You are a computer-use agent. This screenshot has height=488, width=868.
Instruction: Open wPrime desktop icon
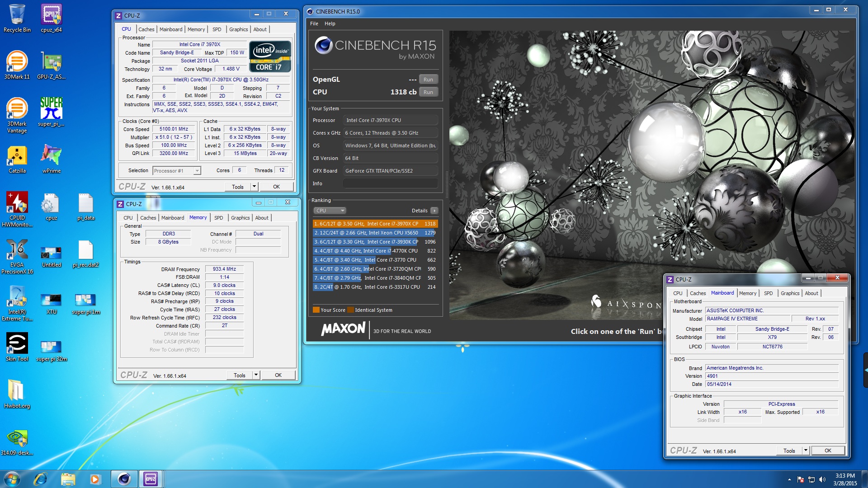pyautogui.click(x=51, y=160)
